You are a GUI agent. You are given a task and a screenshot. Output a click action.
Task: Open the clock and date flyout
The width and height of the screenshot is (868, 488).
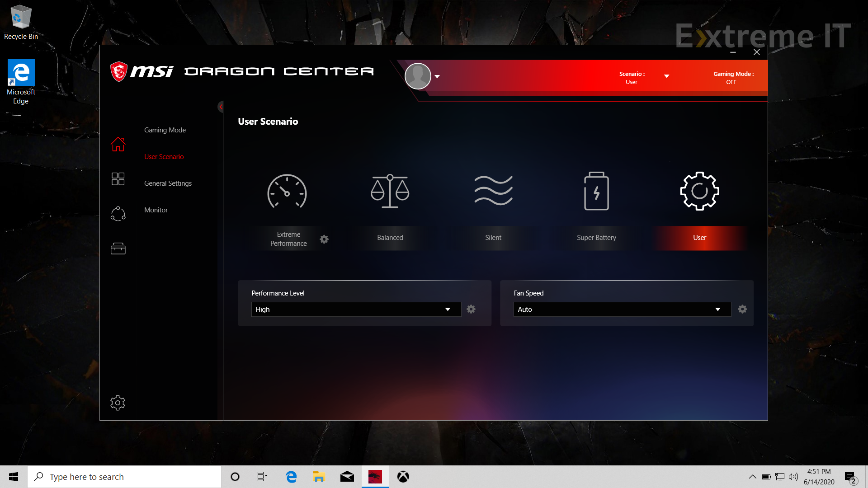tap(819, 477)
